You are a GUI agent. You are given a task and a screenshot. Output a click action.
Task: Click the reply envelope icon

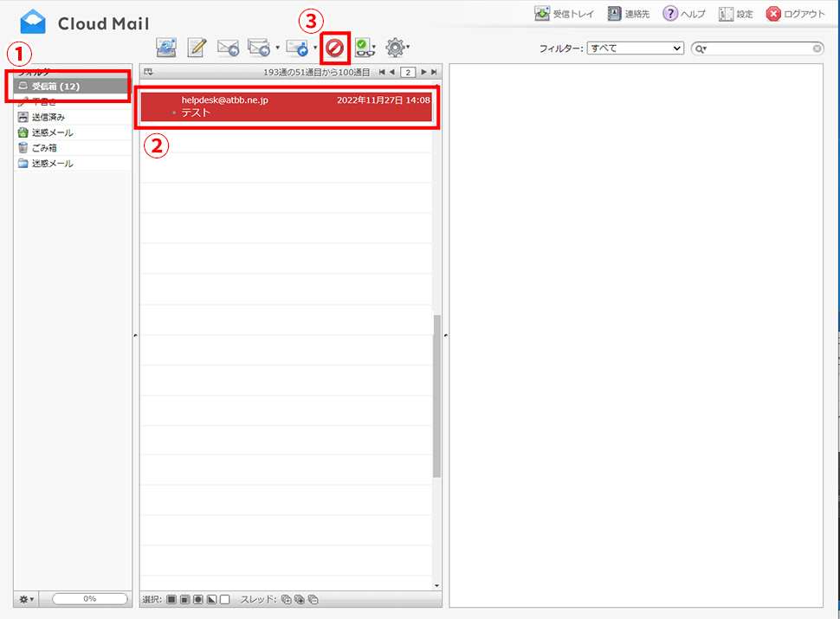tap(228, 48)
